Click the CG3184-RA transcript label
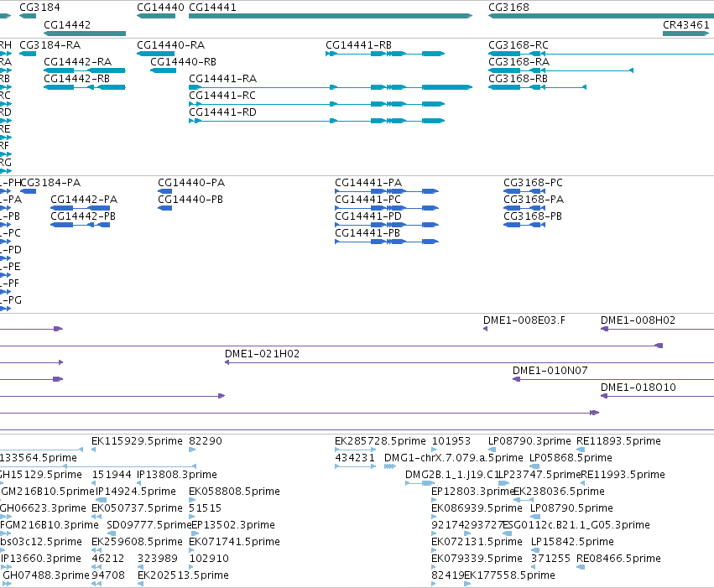This screenshot has height=588, width=714. 50,45
